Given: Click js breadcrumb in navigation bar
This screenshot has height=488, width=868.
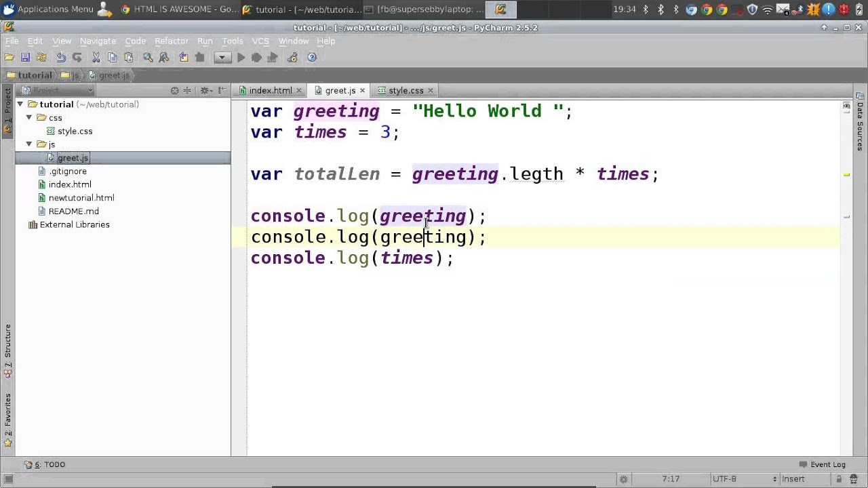Looking at the screenshot, I should (x=70, y=75).
